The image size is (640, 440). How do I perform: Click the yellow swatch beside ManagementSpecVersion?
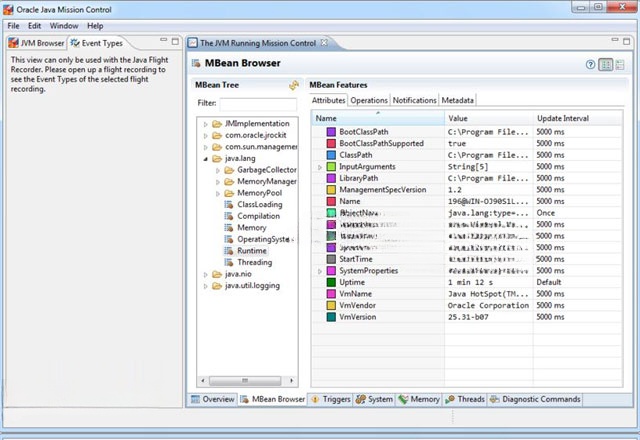coord(331,190)
